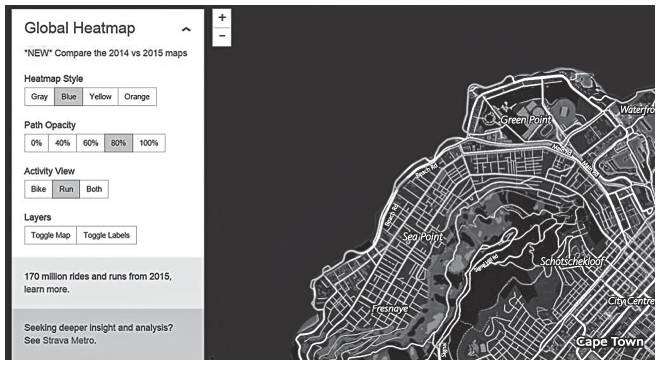Set path opacity to 40%
Screen dimensions: 660x365
(x=62, y=143)
